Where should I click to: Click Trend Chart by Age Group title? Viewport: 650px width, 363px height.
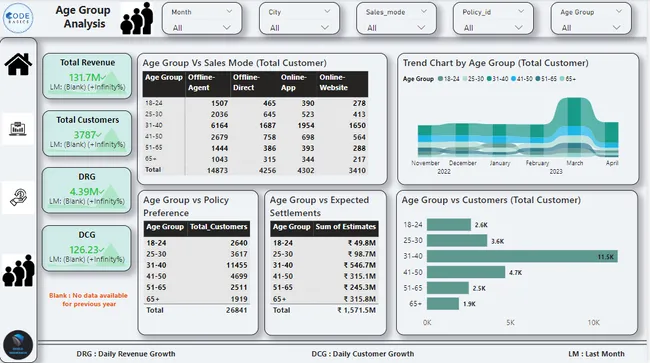(x=495, y=63)
